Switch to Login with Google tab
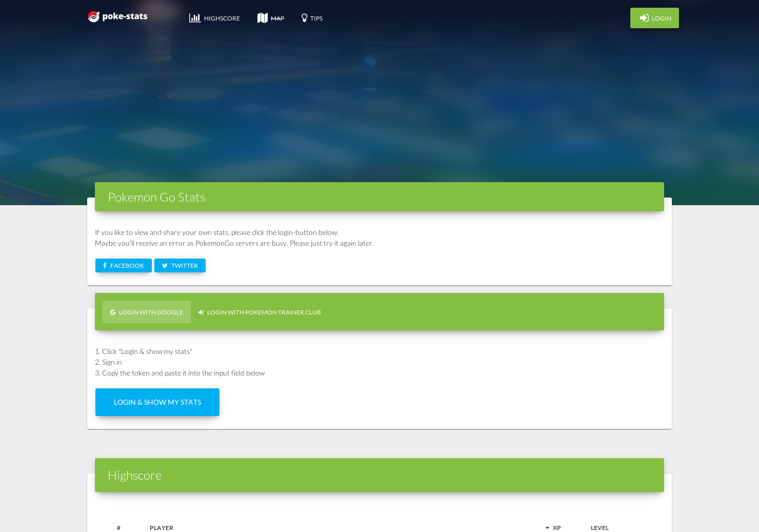This screenshot has height=532, width=759. 147,312
